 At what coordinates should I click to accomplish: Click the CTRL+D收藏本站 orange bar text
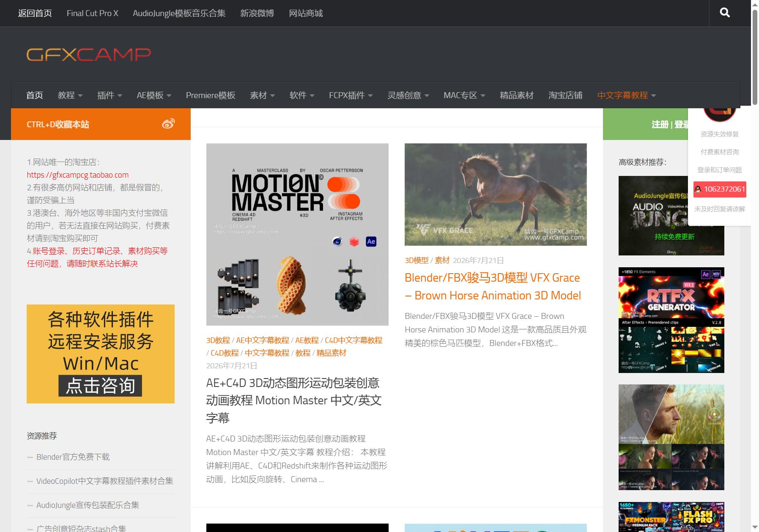(x=58, y=124)
